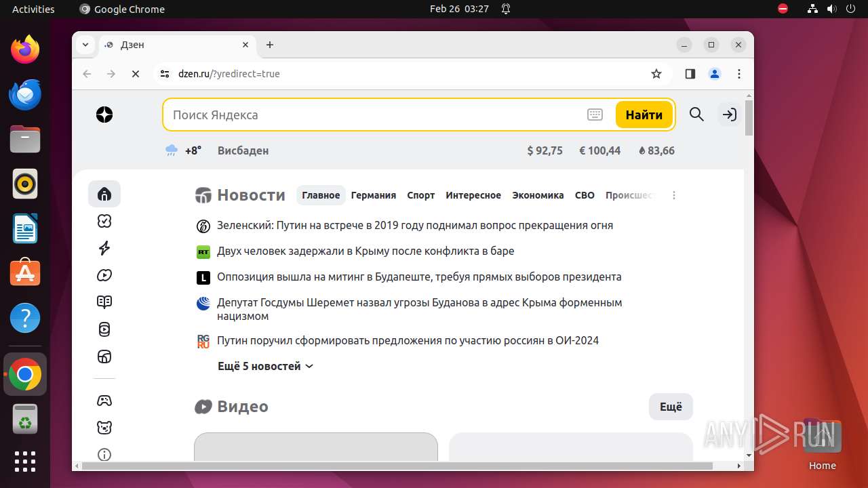Open the ОИ-2024 Путин headline

pos(408,340)
